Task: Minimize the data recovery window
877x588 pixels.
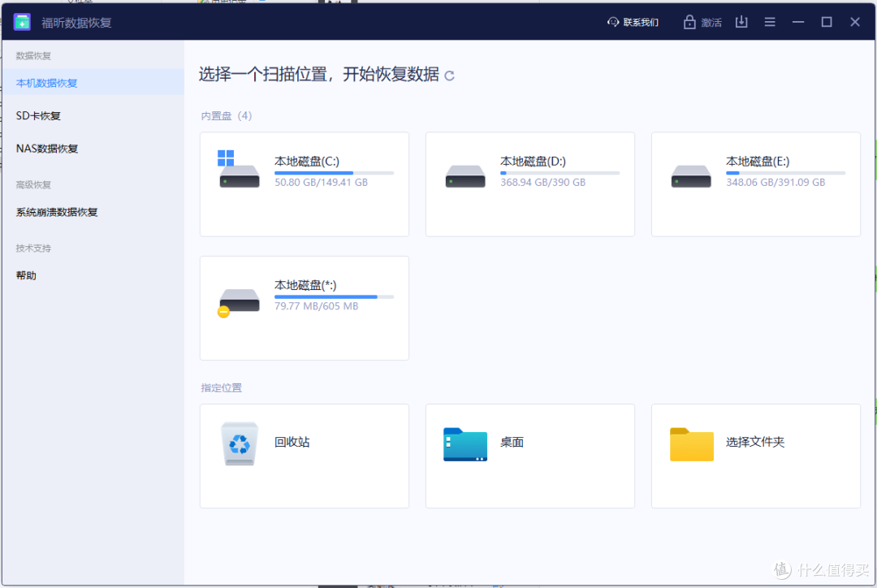Action: [x=798, y=22]
